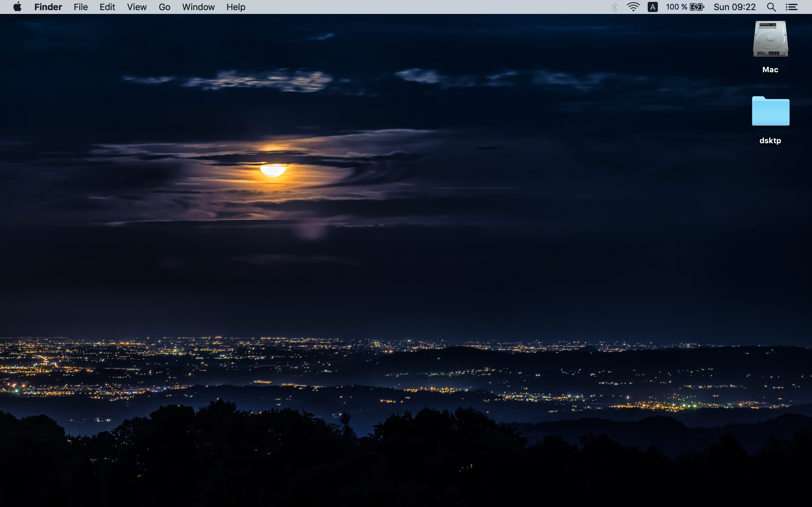This screenshot has width=812, height=507.
Task: Click the input source A icon
Action: tap(652, 7)
